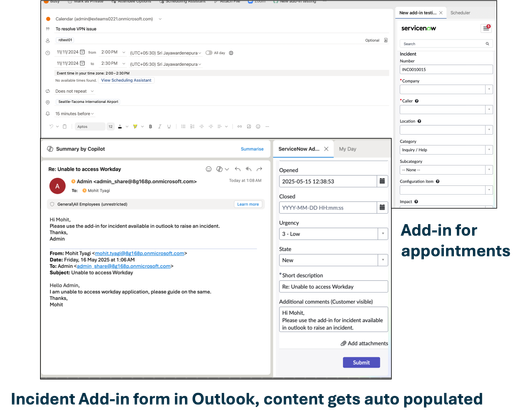Close the New add-in testing tab
531x420 pixels.
click(x=441, y=13)
